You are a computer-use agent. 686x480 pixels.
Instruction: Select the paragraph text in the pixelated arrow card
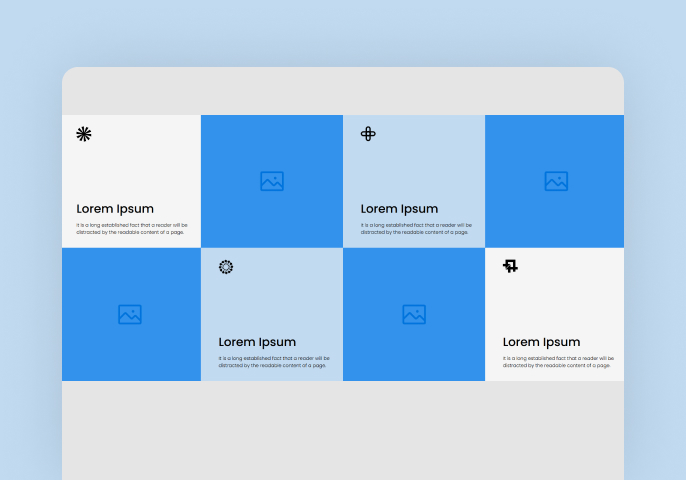tap(558, 361)
